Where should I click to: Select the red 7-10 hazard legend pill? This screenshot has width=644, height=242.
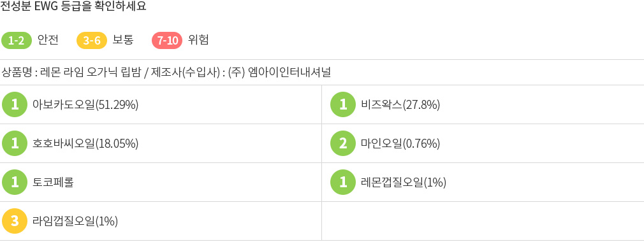point(167,41)
